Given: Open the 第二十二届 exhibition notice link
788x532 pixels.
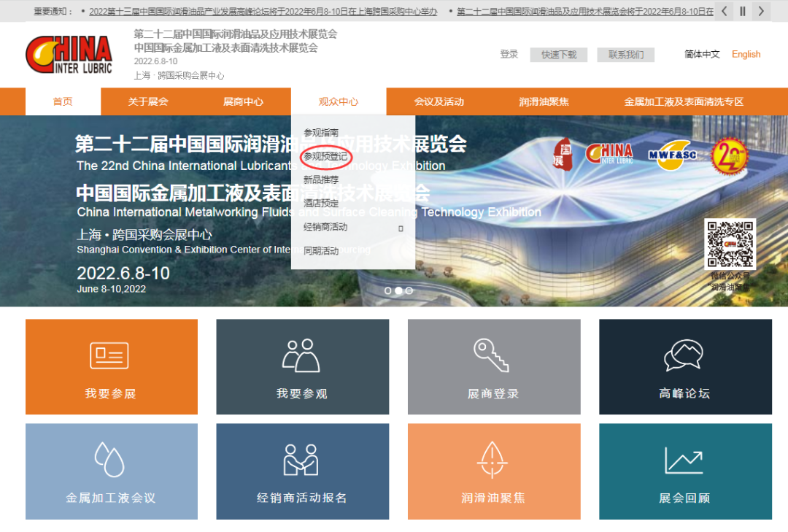Looking at the screenshot, I should pos(585,12).
